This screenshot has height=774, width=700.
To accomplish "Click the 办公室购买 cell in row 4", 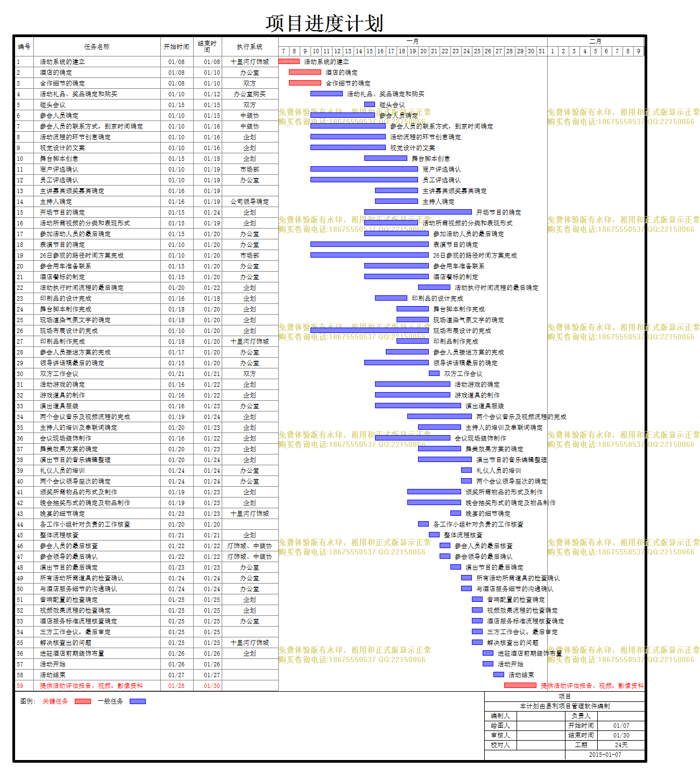I will click(250, 94).
